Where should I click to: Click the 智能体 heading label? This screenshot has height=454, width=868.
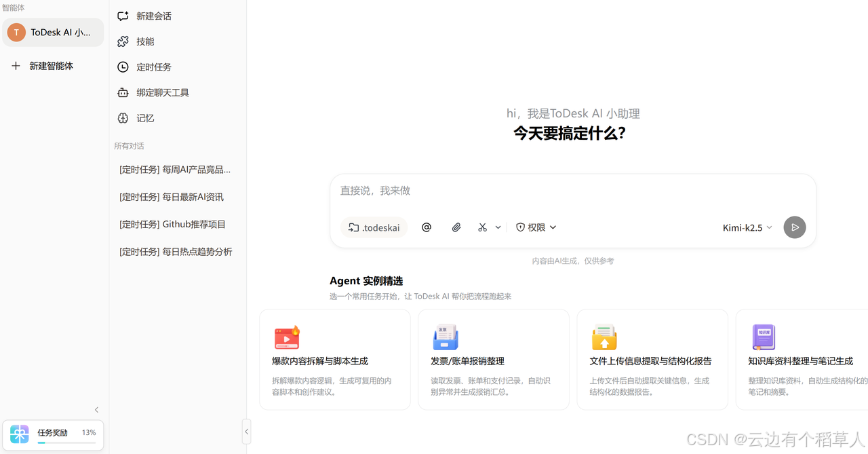[x=13, y=7]
